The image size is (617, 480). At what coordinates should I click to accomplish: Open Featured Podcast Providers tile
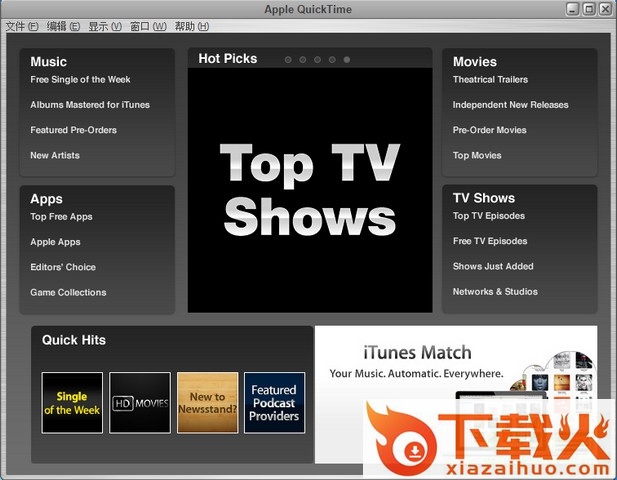(x=274, y=402)
